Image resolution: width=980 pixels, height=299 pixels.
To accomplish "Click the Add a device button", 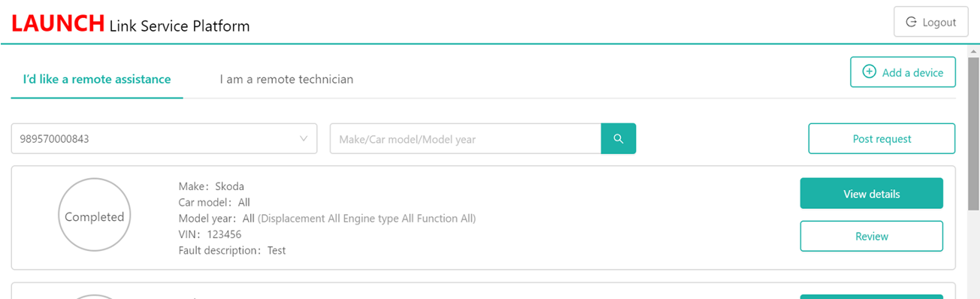I will point(903,72).
